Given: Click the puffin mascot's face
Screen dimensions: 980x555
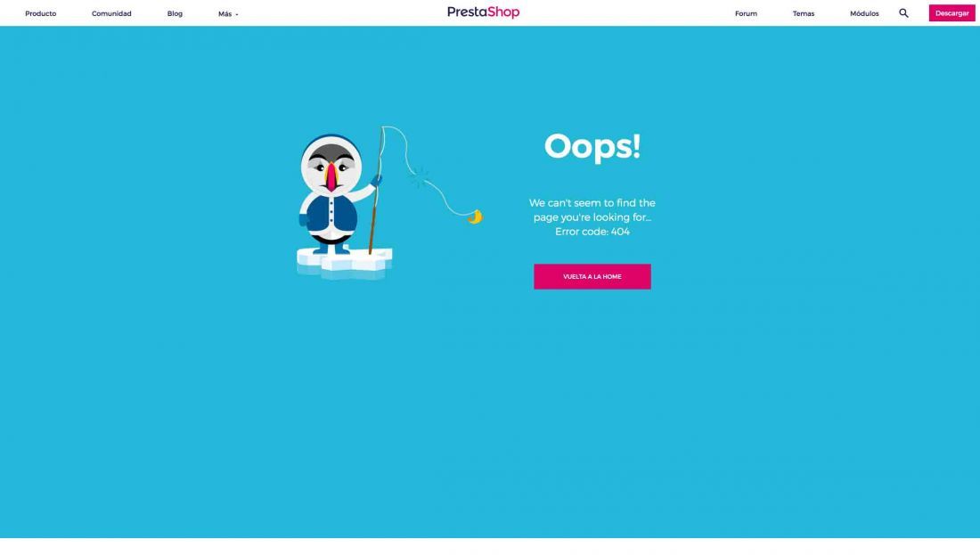Looking at the screenshot, I should tap(331, 167).
